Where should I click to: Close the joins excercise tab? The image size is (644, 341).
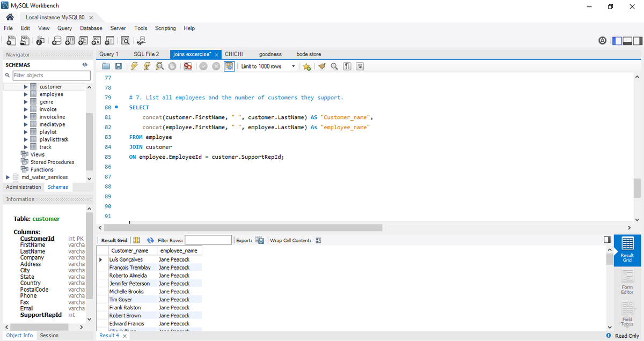(x=216, y=55)
